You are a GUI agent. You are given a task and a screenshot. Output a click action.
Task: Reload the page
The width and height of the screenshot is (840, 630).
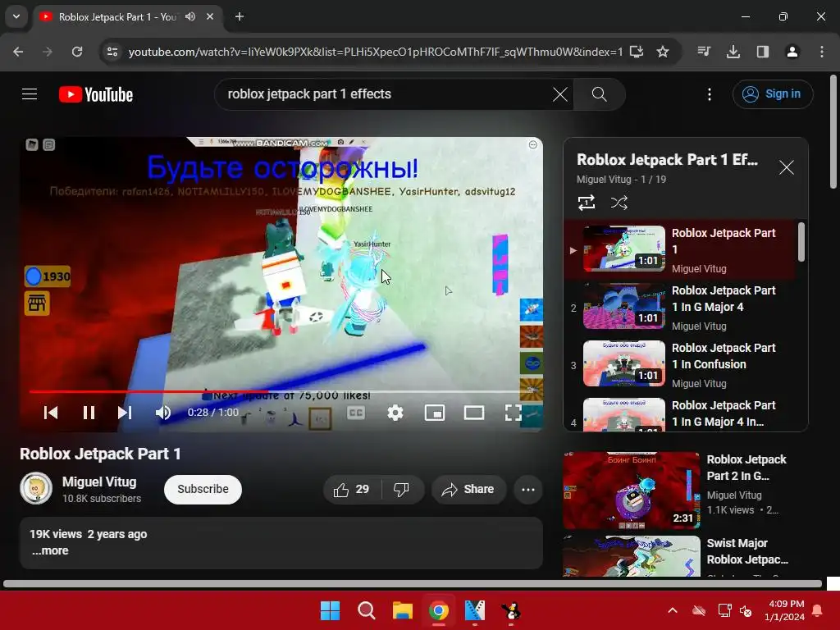pyautogui.click(x=77, y=52)
